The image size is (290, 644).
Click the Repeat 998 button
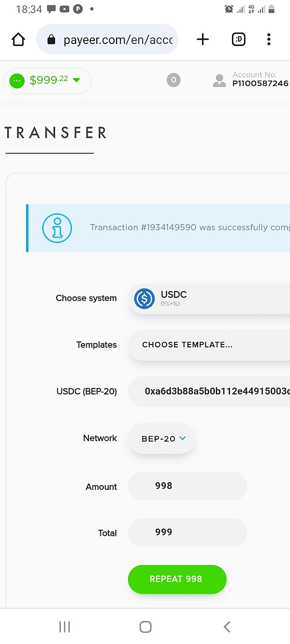click(177, 579)
